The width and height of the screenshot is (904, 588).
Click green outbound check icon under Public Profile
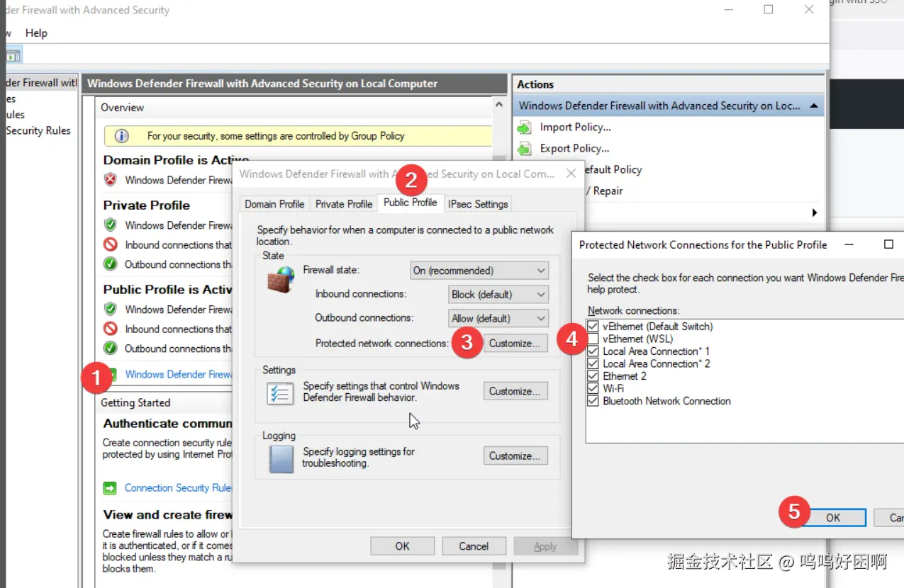(110, 349)
